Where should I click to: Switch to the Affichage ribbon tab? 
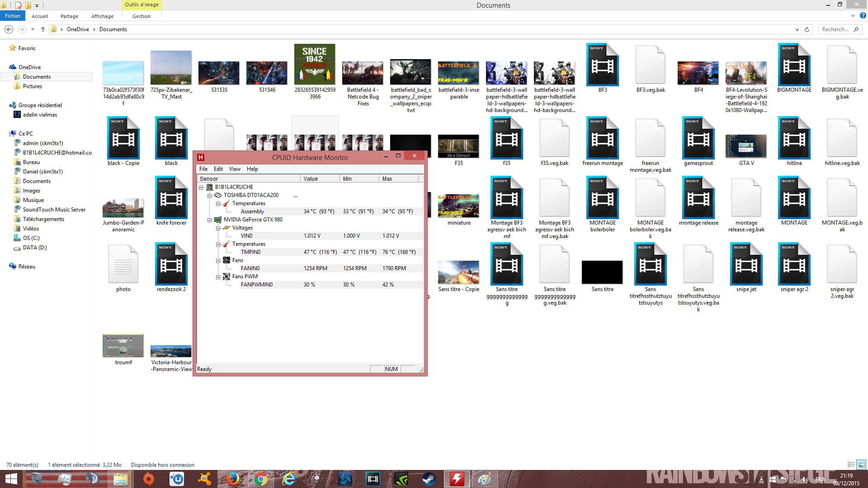pos(102,16)
